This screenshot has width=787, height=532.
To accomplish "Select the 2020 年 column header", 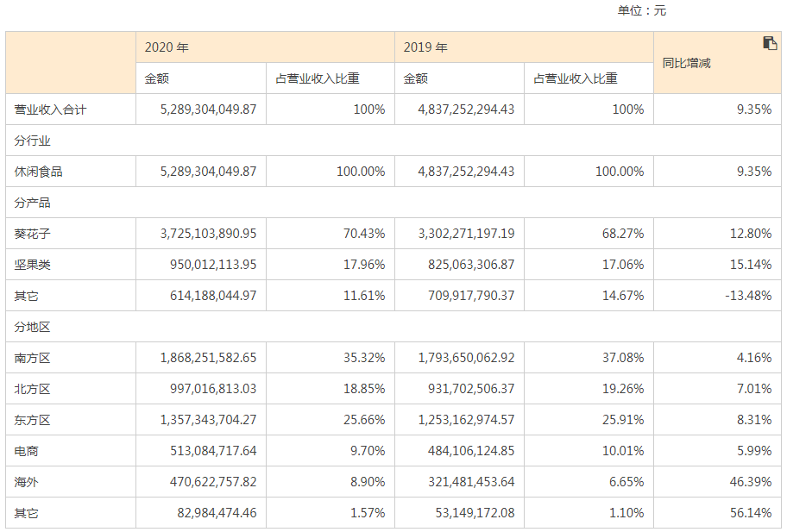I will pyautogui.click(x=167, y=47).
